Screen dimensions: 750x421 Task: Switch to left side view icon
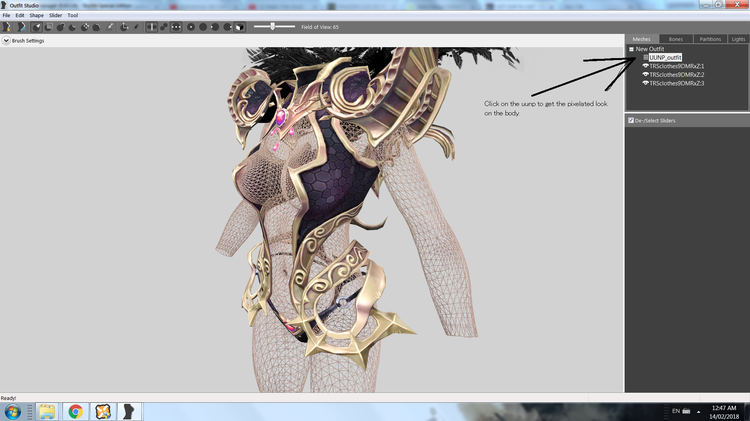(x=215, y=27)
